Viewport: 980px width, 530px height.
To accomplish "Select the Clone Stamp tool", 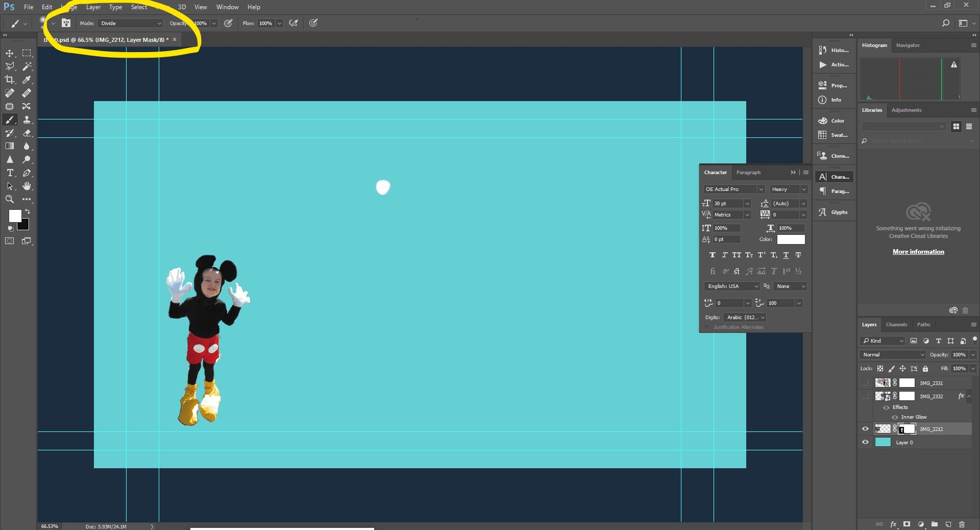I will click(x=27, y=119).
